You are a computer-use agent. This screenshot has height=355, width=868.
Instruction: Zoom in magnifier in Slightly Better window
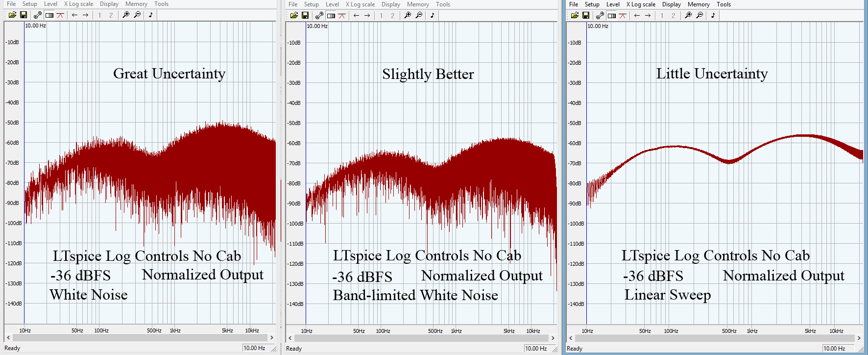(x=408, y=15)
